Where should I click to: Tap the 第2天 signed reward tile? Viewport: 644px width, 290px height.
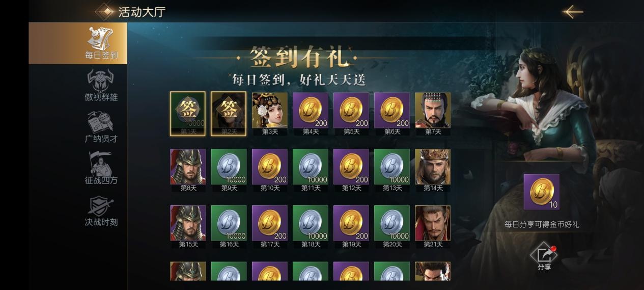point(229,114)
